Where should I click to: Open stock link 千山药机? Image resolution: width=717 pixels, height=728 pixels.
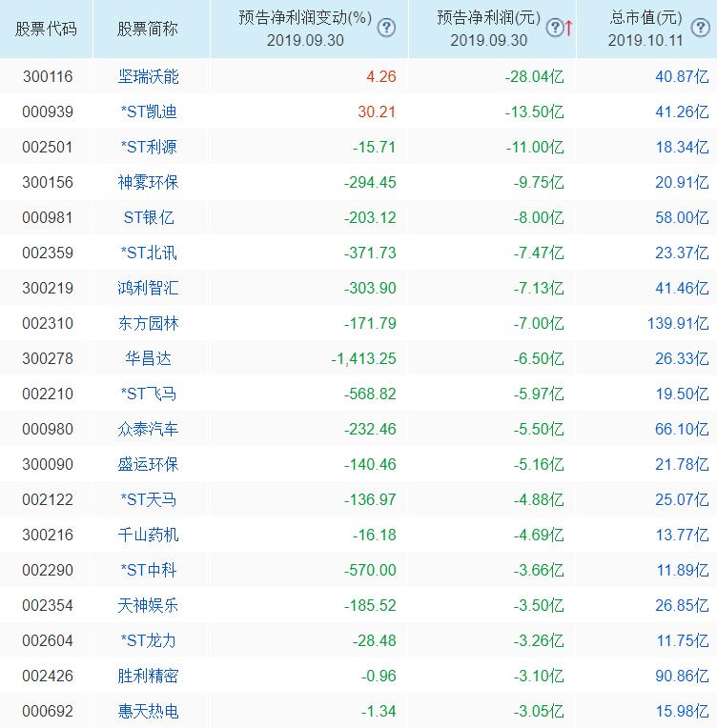(148, 535)
